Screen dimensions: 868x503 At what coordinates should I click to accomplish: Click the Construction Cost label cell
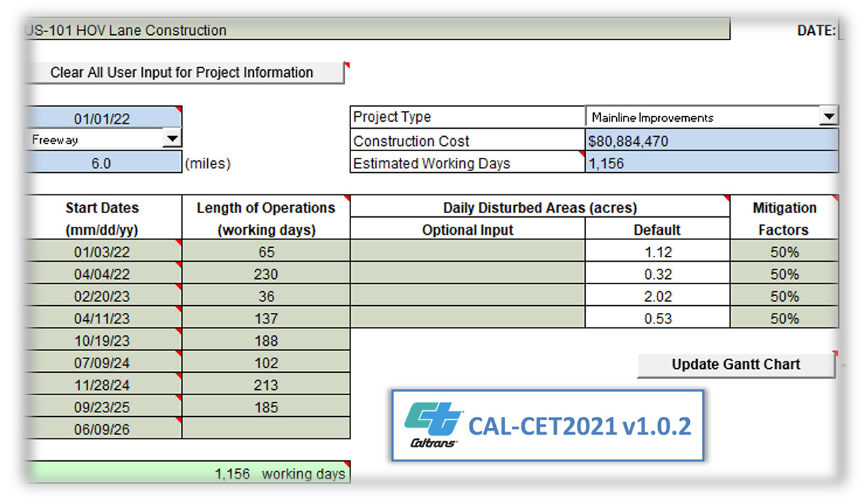(468, 140)
